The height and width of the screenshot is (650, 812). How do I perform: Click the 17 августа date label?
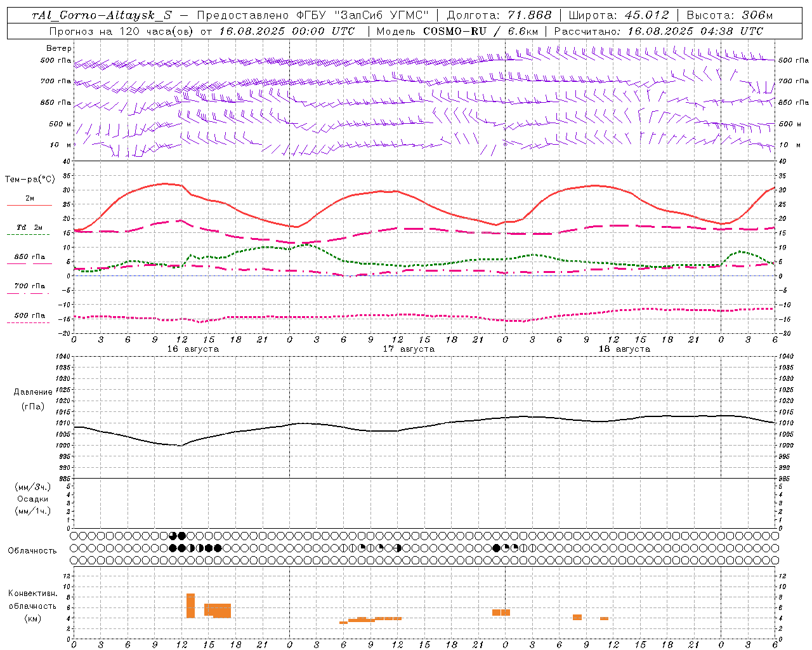coord(409,349)
